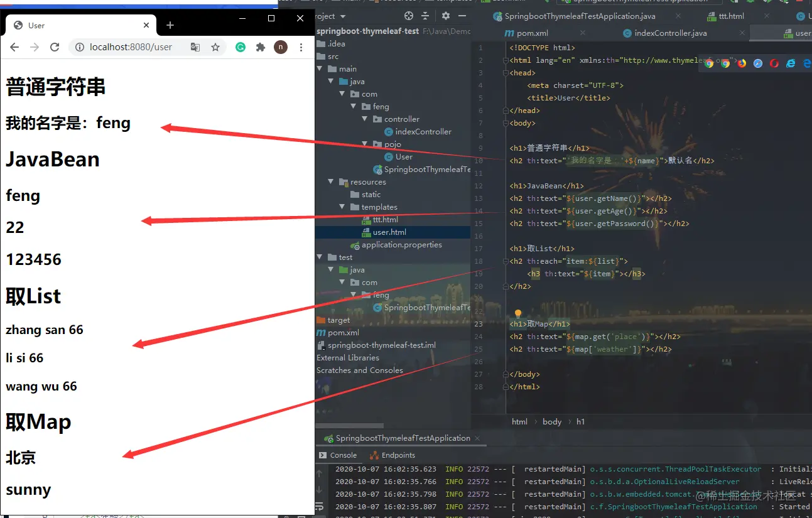Click the localhost:8080/user address bar
Viewport: 812px width, 518px height.
coord(131,47)
